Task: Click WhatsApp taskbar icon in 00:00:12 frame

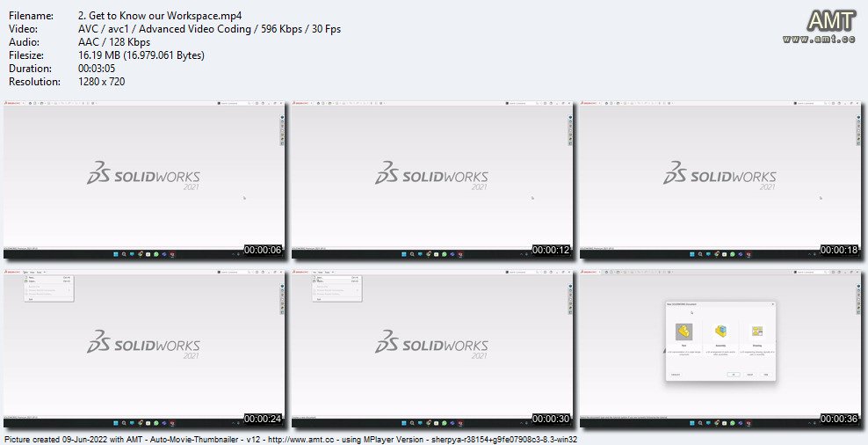Action: pyautogui.click(x=445, y=254)
